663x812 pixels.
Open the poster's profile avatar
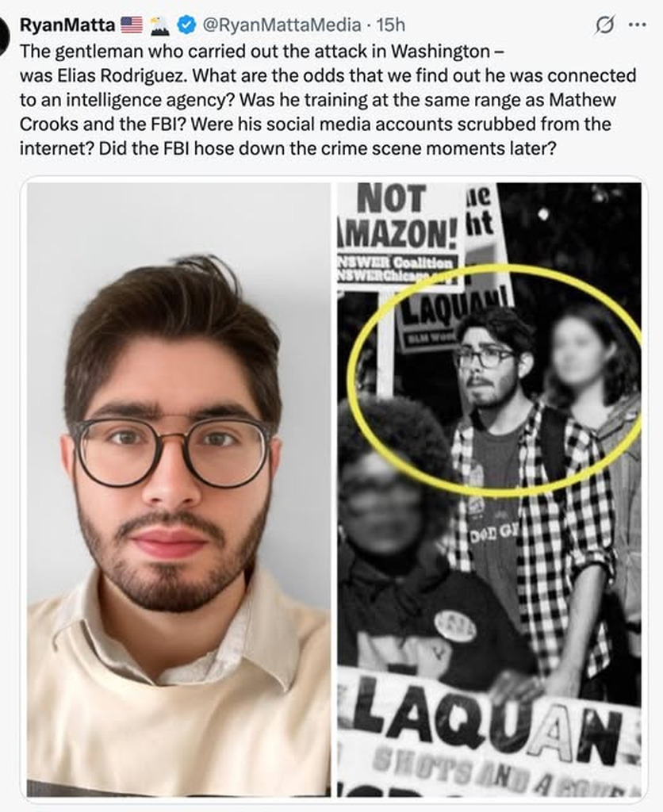(4, 36)
